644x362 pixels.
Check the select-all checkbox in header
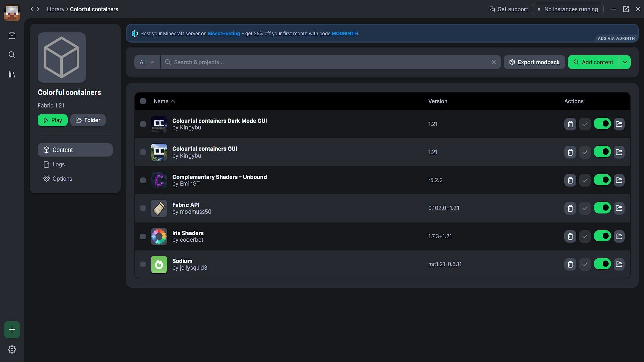pos(143,101)
